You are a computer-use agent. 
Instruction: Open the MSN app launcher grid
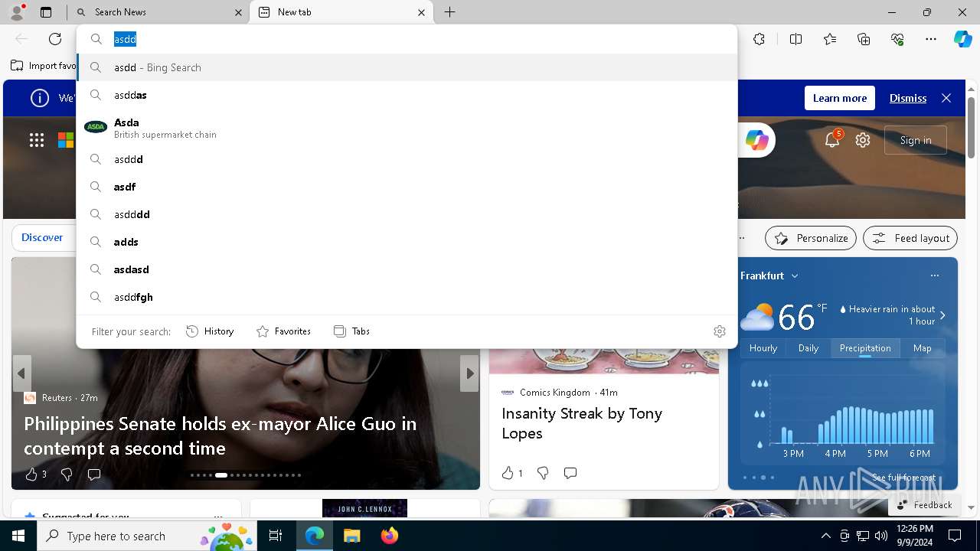[x=37, y=140]
